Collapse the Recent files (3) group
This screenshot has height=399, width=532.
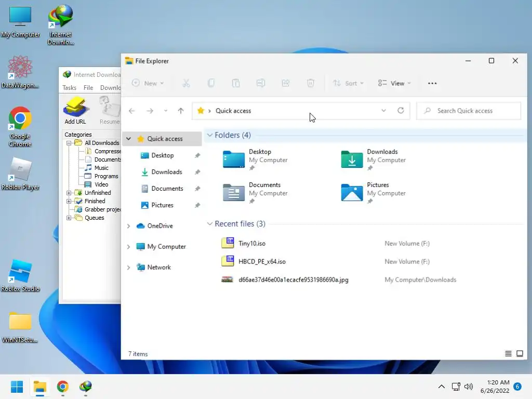210,223
